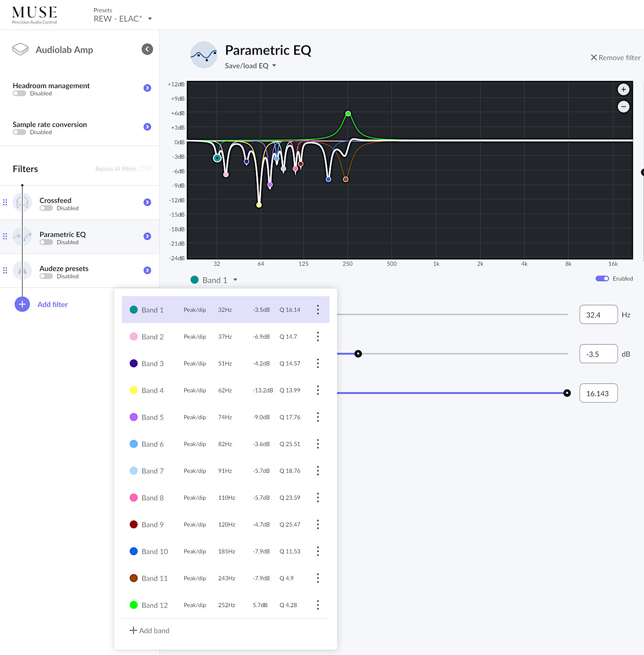Click the plus Add filter circle icon
This screenshot has width=644, height=655.
[22, 304]
